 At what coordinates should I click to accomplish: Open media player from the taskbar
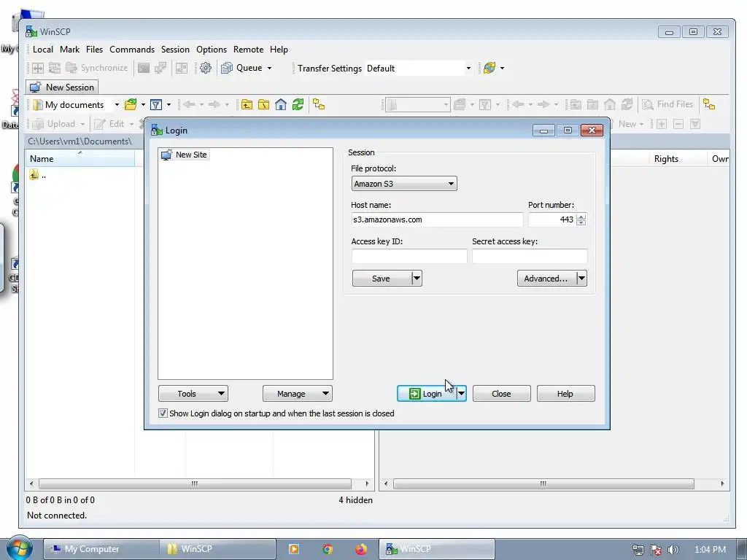point(294,549)
